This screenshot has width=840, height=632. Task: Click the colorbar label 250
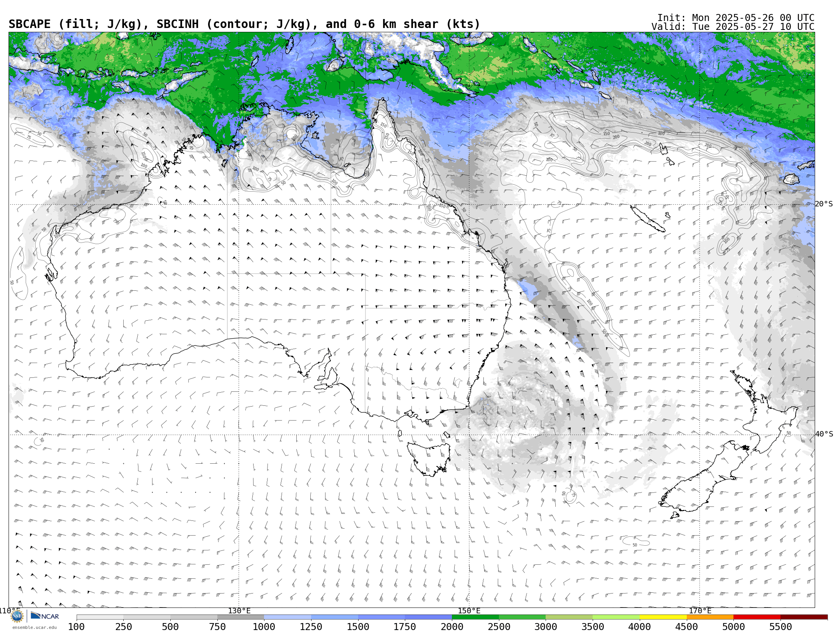pos(124,627)
